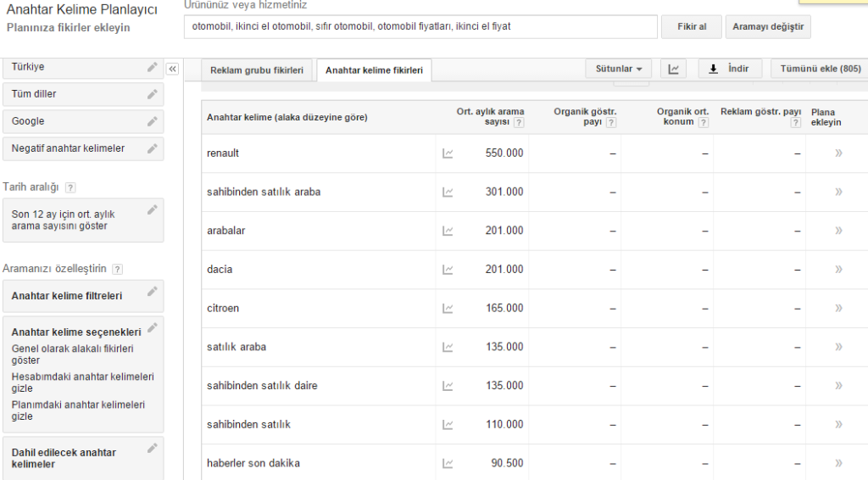
Task: Edit Negatif anahtar kelimeler with the pencil
Action: click(153, 148)
